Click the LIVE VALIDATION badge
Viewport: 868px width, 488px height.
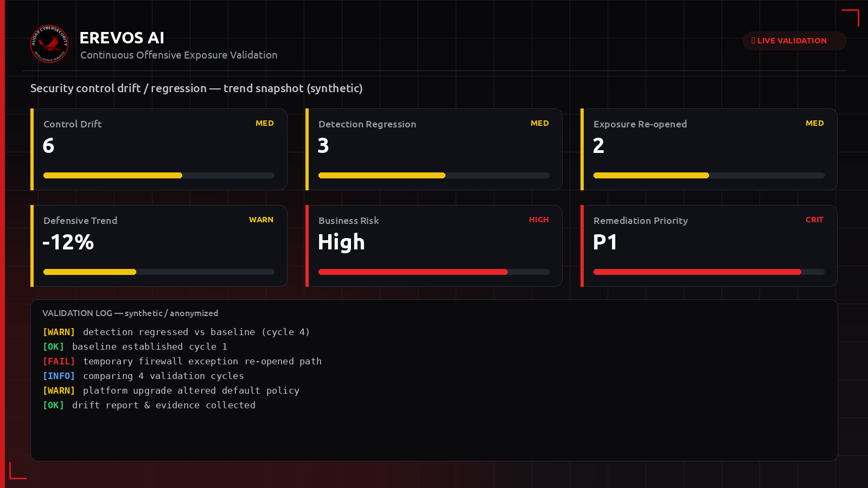[794, 41]
